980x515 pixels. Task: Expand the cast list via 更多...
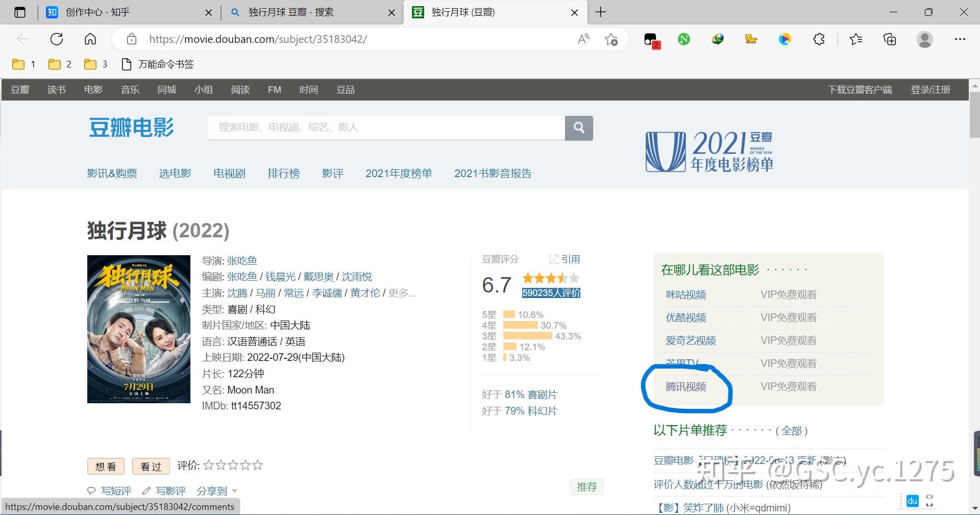[402, 293]
